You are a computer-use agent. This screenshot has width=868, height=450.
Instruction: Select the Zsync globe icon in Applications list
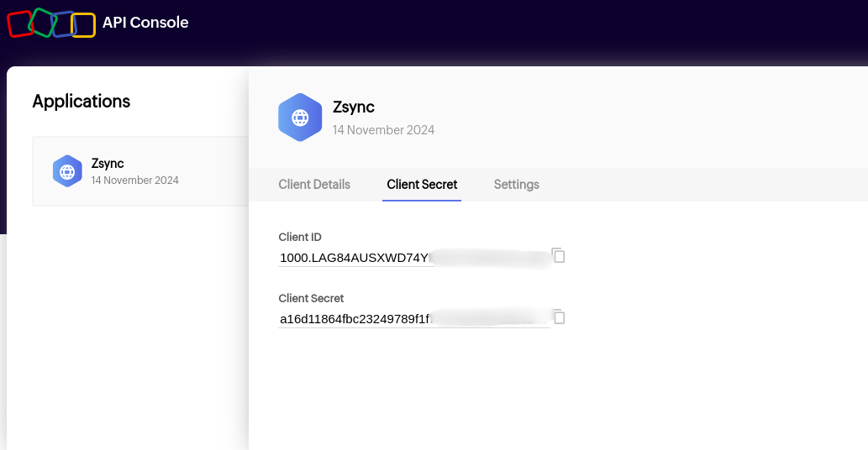click(66, 171)
